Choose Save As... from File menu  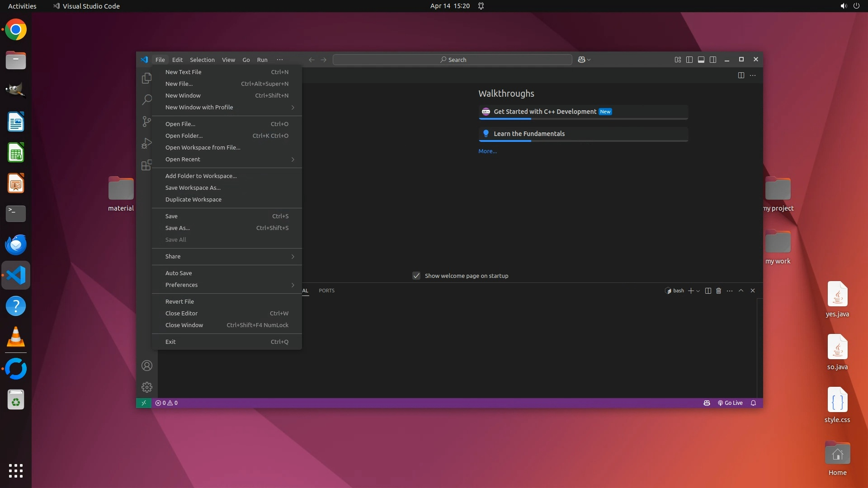pyautogui.click(x=178, y=228)
